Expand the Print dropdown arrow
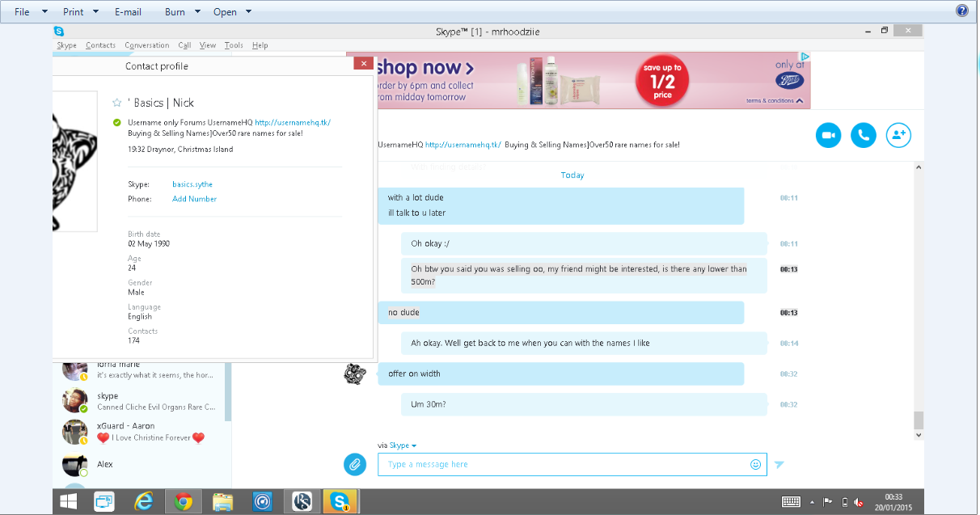The height and width of the screenshot is (515, 980). [x=95, y=11]
